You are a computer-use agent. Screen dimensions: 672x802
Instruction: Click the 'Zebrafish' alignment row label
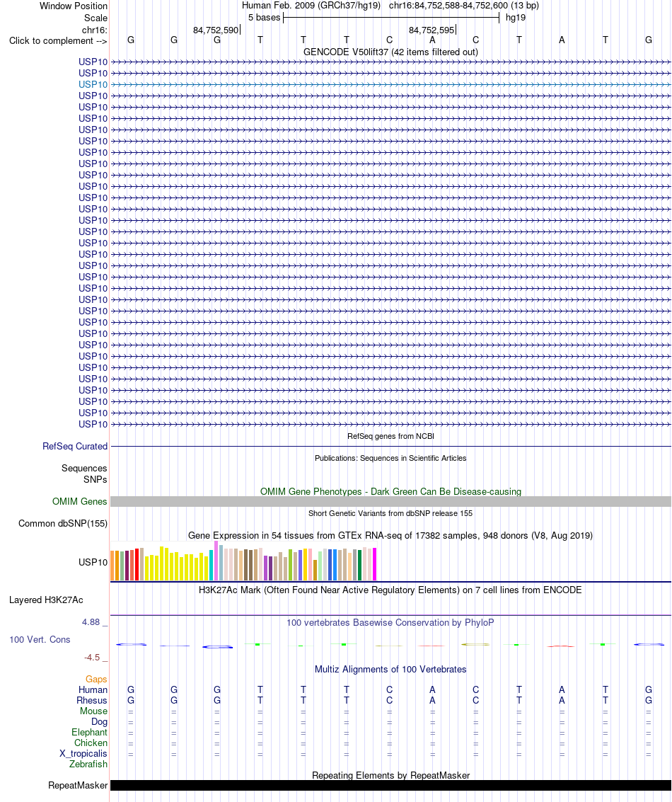(88, 764)
